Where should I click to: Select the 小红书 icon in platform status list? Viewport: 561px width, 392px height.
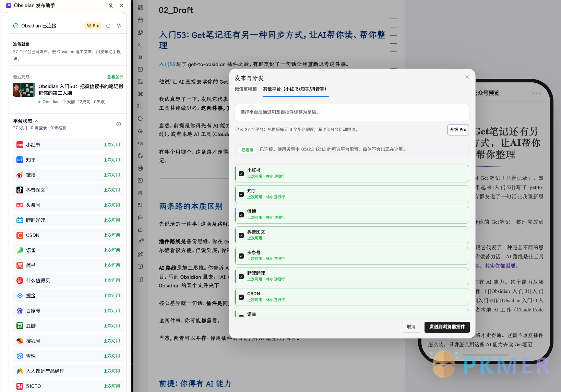click(x=20, y=145)
